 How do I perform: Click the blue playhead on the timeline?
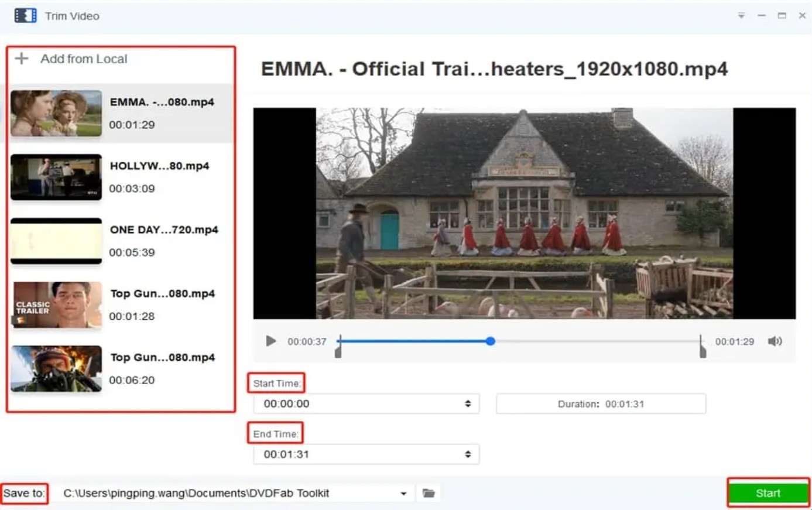coord(491,341)
